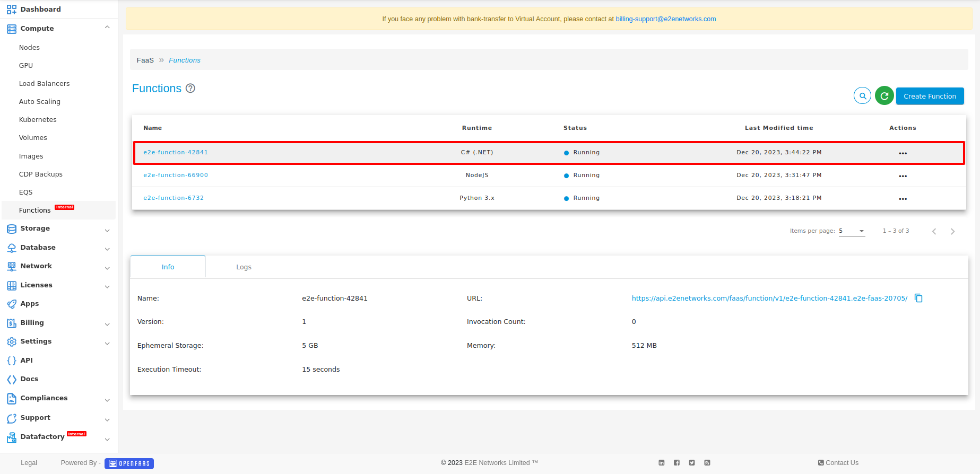Open e2e-function-42841 link
Viewport: 980px width, 474px height.
click(x=176, y=152)
